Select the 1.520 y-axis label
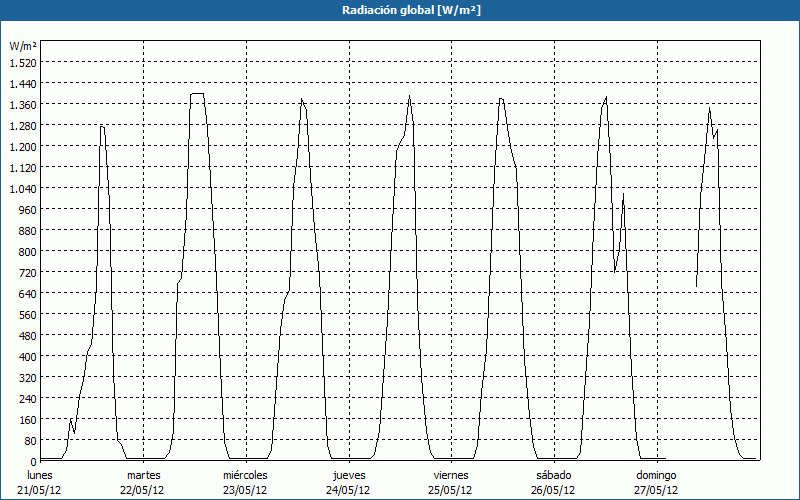The image size is (800, 500). point(21,62)
